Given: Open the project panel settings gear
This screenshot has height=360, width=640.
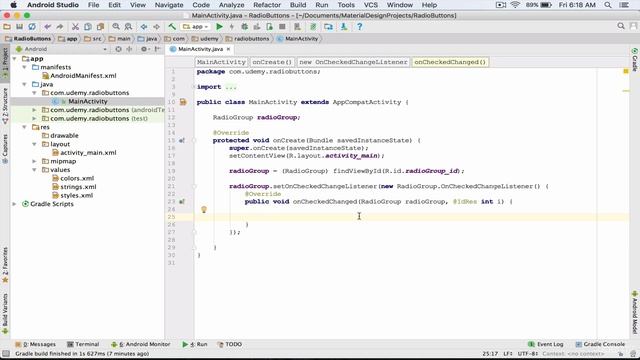Looking at the screenshot, I should (x=144, y=49).
